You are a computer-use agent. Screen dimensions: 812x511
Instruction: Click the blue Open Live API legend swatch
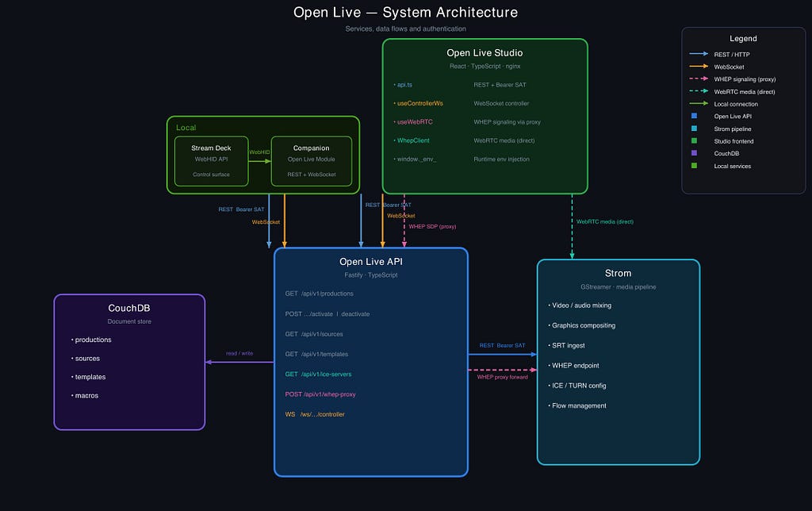point(694,116)
